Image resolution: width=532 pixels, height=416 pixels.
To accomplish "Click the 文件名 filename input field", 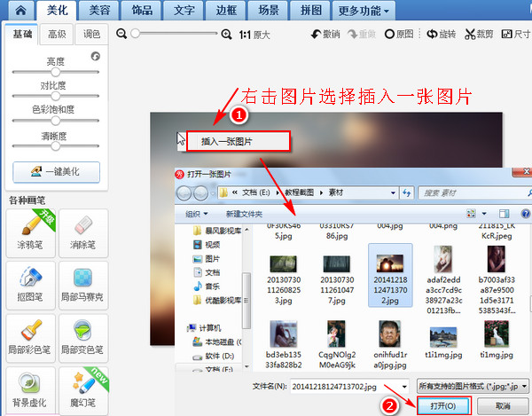I will point(349,387).
